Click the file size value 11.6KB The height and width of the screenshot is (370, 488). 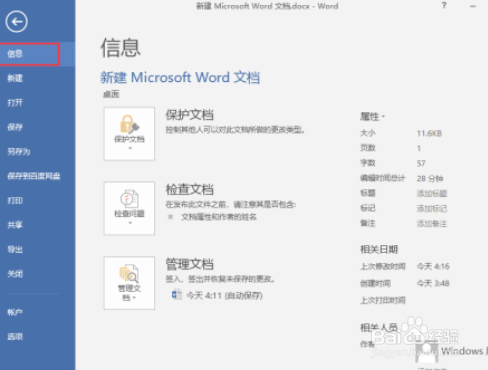tap(429, 134)
